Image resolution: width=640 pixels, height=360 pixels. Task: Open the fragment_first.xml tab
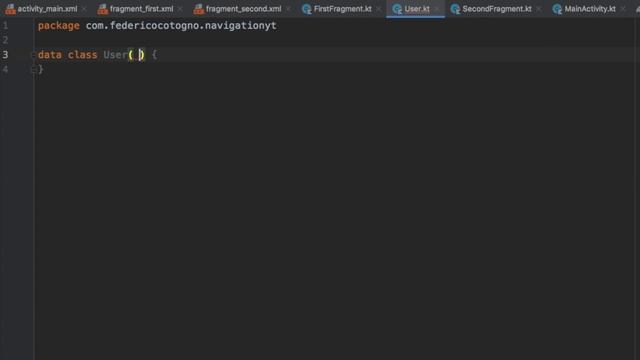click(141, 9)
